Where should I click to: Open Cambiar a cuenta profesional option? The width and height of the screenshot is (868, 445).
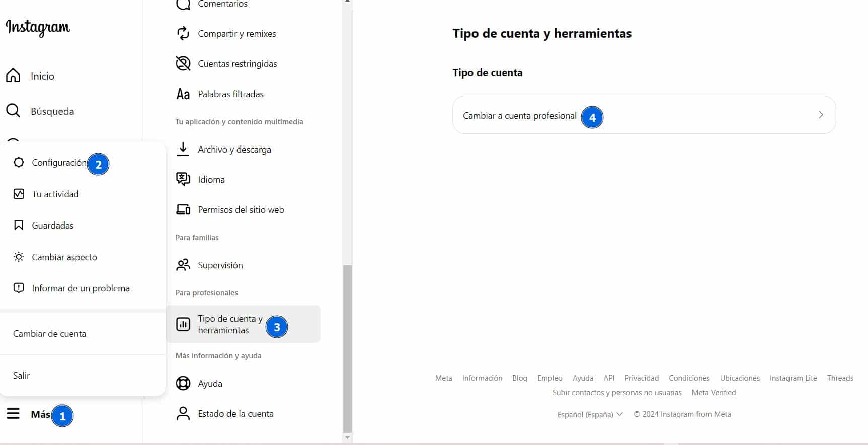644,115
